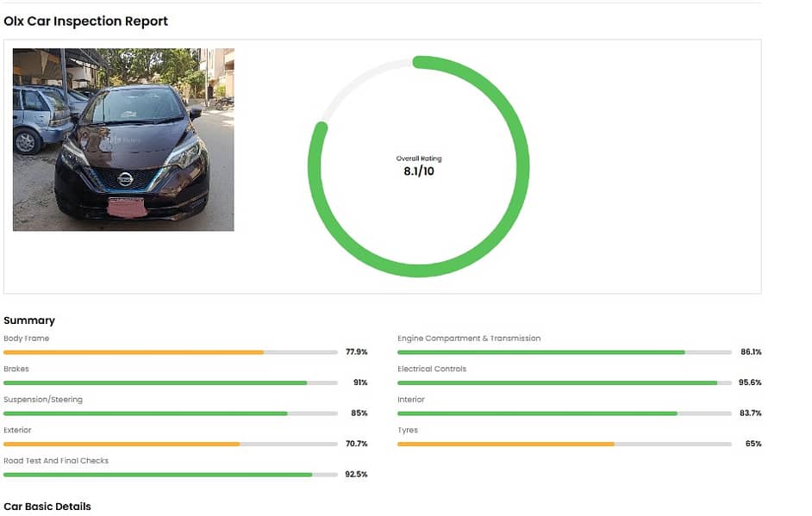Click the 83.7% Interior score

point(751,413)
